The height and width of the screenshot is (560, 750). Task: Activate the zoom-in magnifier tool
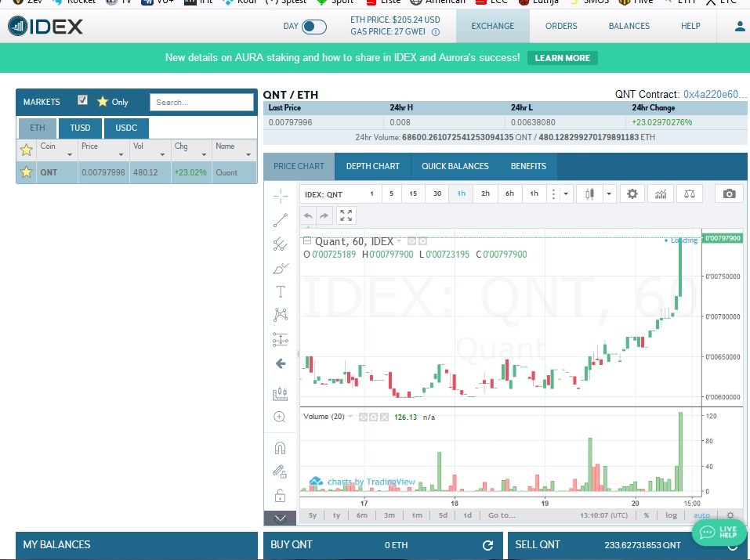pos(280,417)
